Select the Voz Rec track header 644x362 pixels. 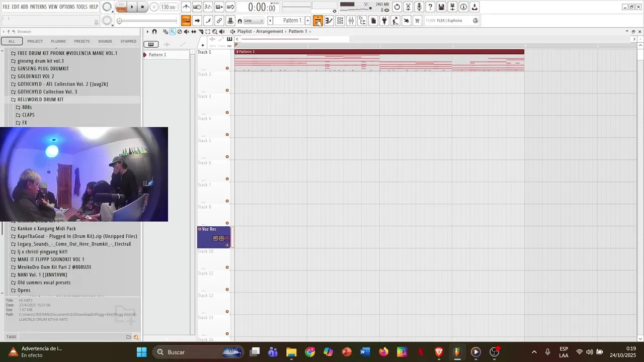(x=214, y=237)
